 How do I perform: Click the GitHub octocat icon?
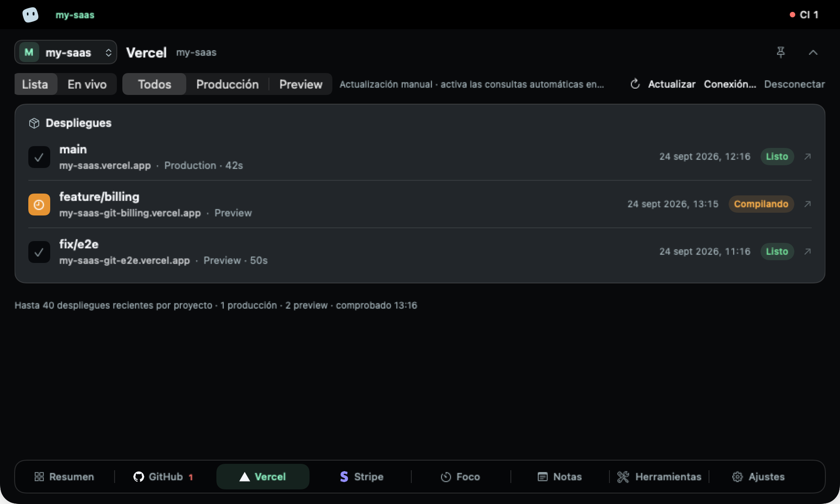pos(138,477)
